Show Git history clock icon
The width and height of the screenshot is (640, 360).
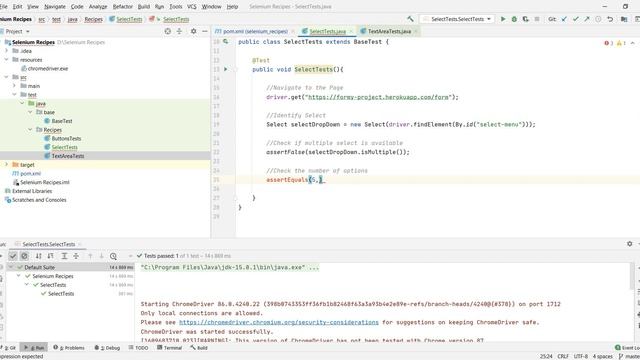(598, 19)
